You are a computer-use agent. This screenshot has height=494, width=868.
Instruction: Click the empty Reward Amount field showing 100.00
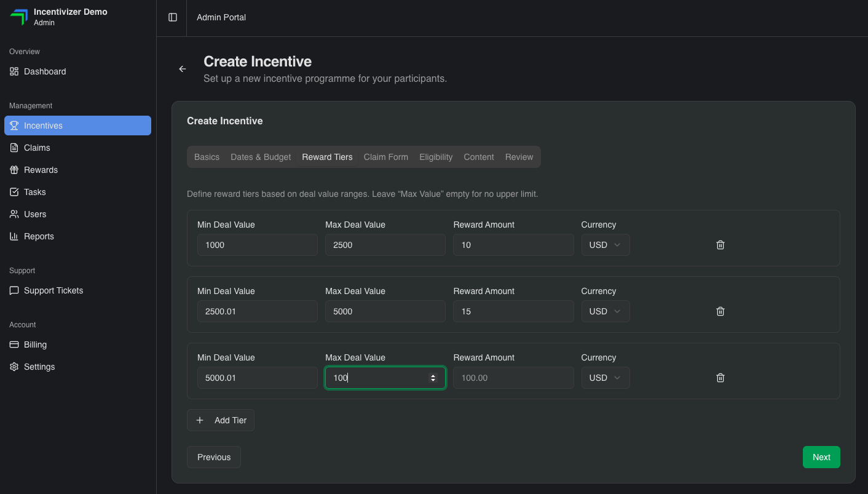[x=513, y=378]
